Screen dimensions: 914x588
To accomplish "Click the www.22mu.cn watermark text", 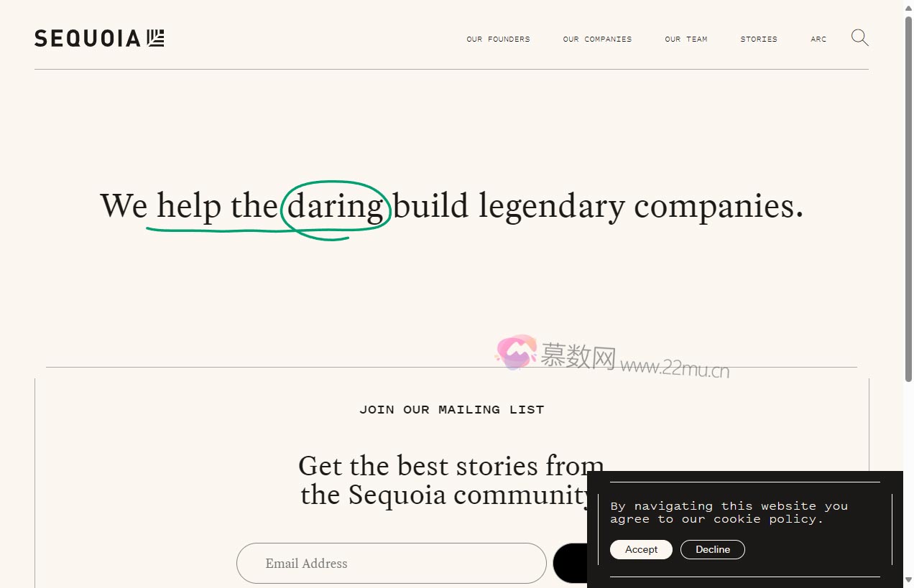I will pos(675,368).
